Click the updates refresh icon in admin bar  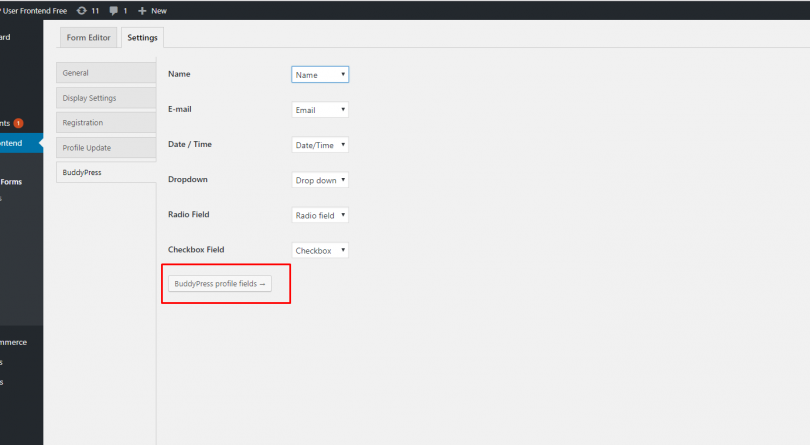[x=82, y=10]
